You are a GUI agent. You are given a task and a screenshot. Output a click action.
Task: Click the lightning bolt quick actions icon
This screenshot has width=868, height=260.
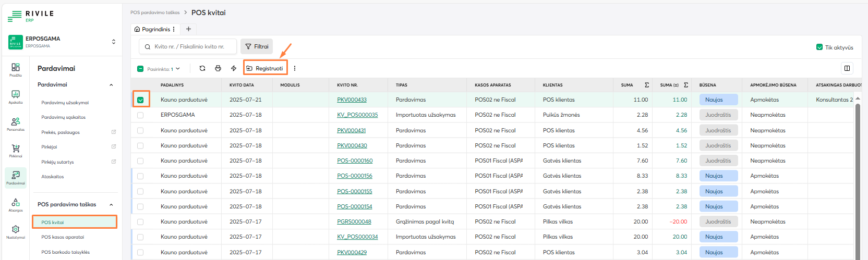tap(234, 68)
